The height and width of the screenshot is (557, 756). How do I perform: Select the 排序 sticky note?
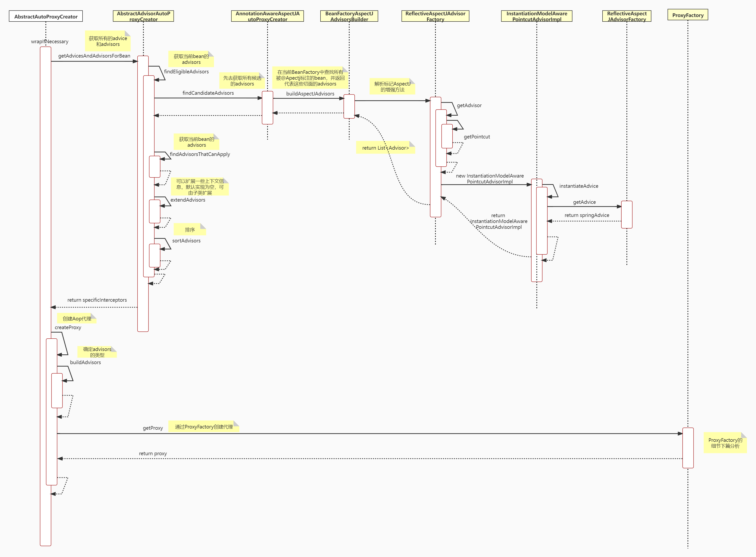click(190, 230)
